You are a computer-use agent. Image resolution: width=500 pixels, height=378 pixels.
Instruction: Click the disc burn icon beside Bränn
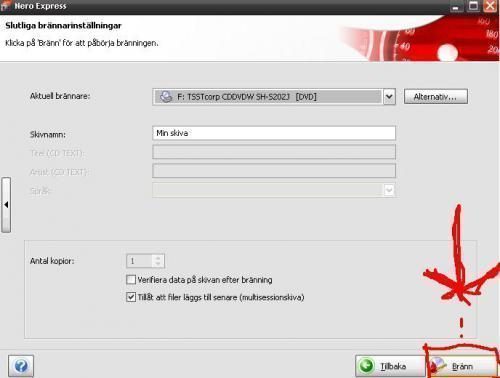(x=438, y=366)
